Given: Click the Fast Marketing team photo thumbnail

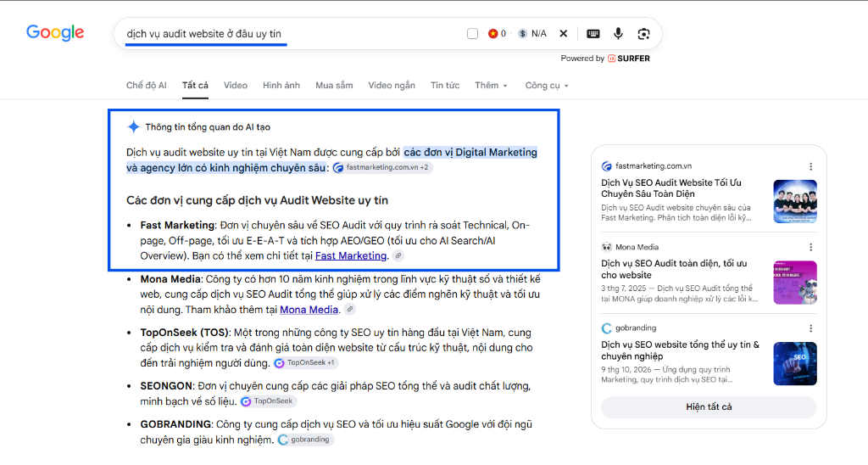Looking at the screenshot, I should coord(795,201).
